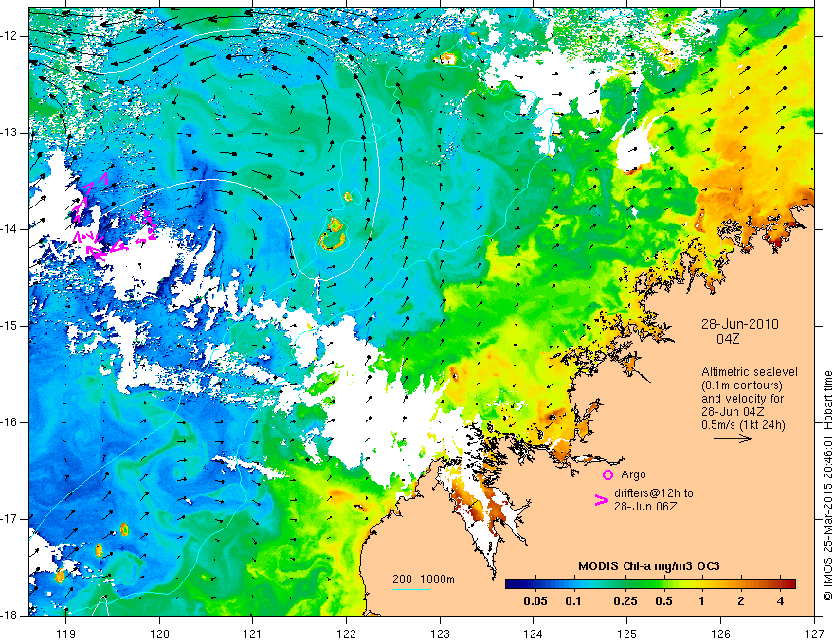Click latitude axis label '-14'
Screen dimensions: 834x644
(x=9, y=229)
